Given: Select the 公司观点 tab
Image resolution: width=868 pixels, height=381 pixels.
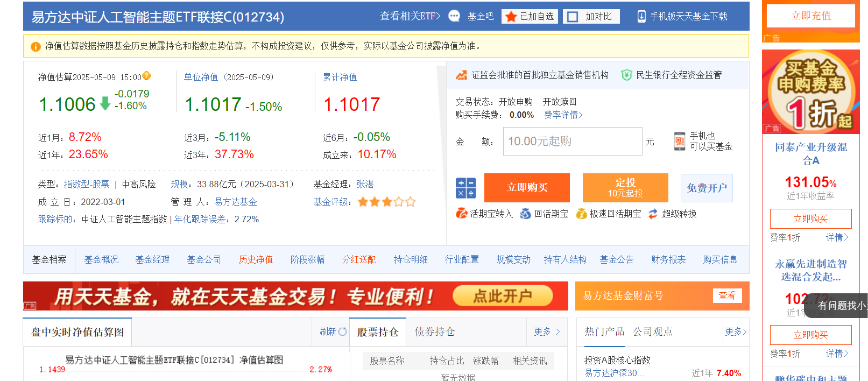Looking at the screenshot, I should 653,331.
